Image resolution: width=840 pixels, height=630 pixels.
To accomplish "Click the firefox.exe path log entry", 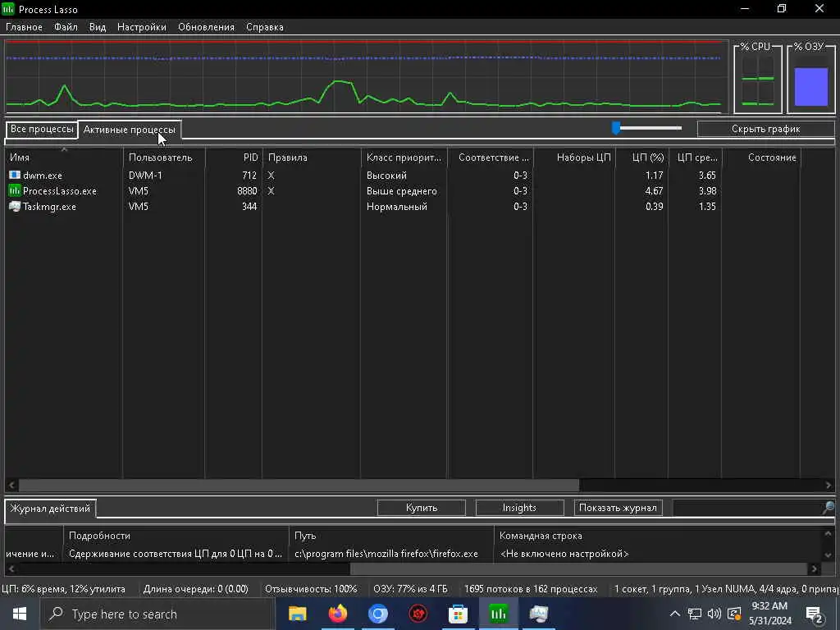I will coord(386,554).
